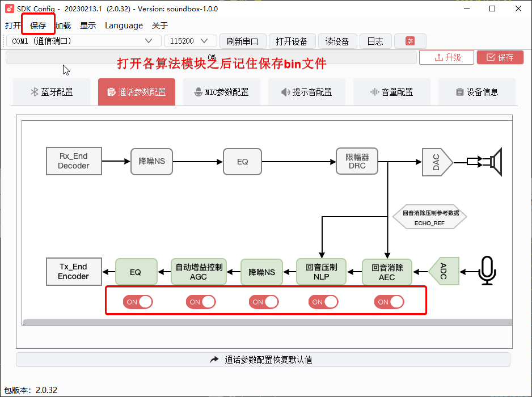Viewport: 532px width, 397px height.
Task: Toggle the Tx EQ switch
Action: click(138, 302)
